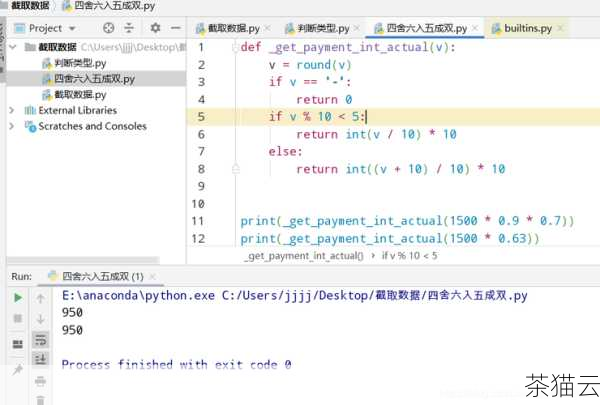Collapse the 截取数据 project root folder

(x=12, y=47)
